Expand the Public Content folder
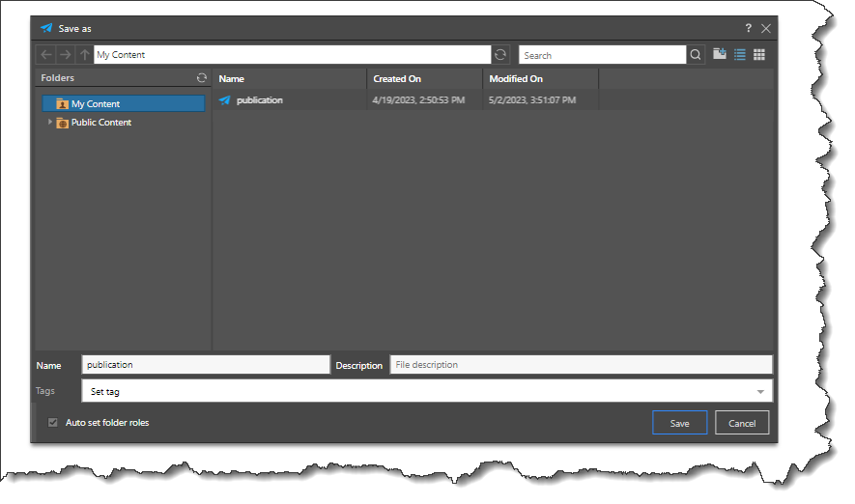The width and height of the screenshot is (855, 504). point(50,123)
